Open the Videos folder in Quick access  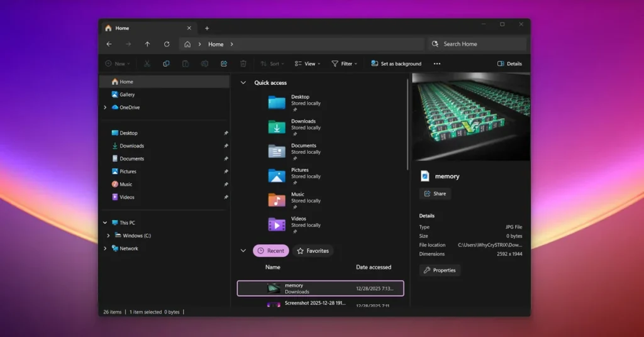click(x=294, y=224)
